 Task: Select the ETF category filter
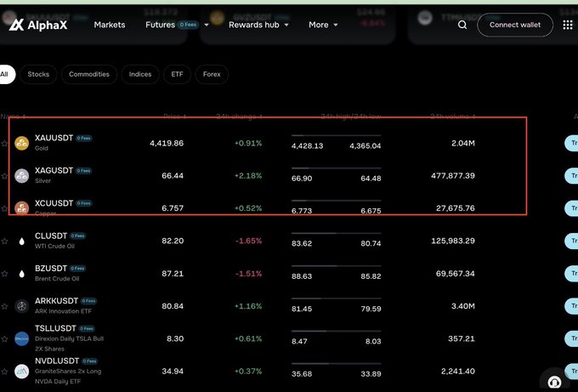point(177,74)
